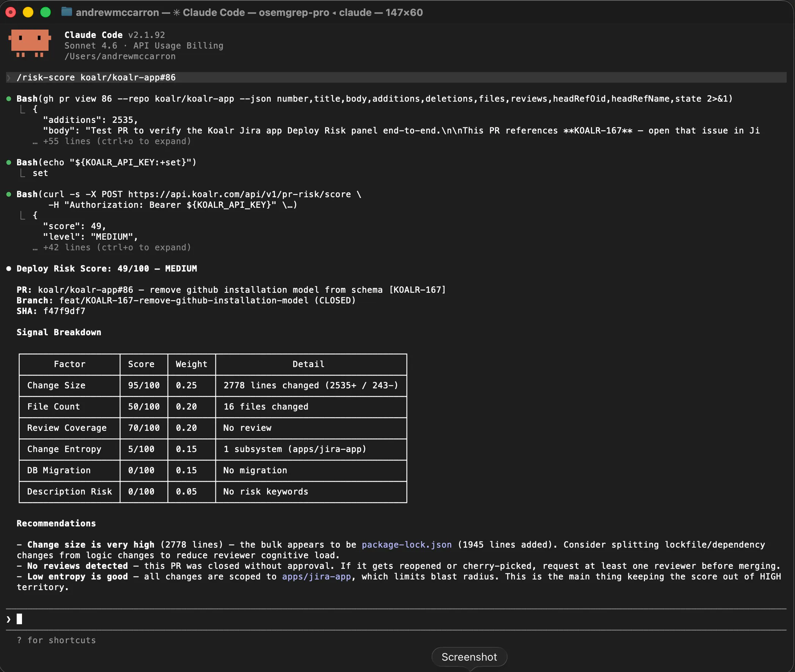Screen dimensions: 795x672
Task: Click the "70/100" score cell
Action: click(x=144, y=428)
